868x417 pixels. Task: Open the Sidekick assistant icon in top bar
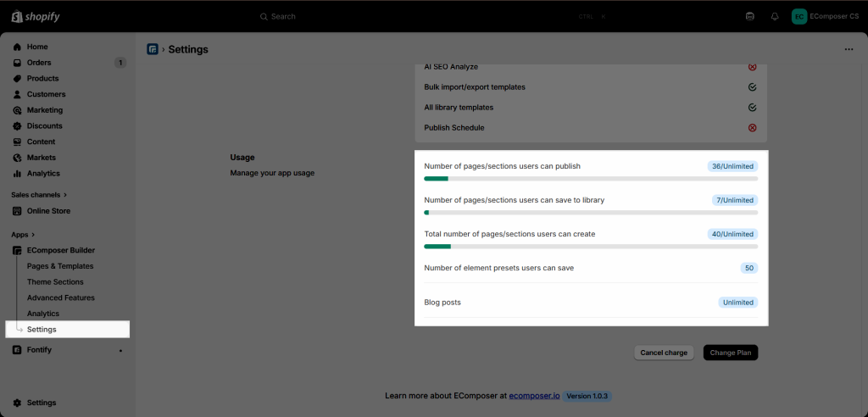pyautogui.click(x=749, y=17)
